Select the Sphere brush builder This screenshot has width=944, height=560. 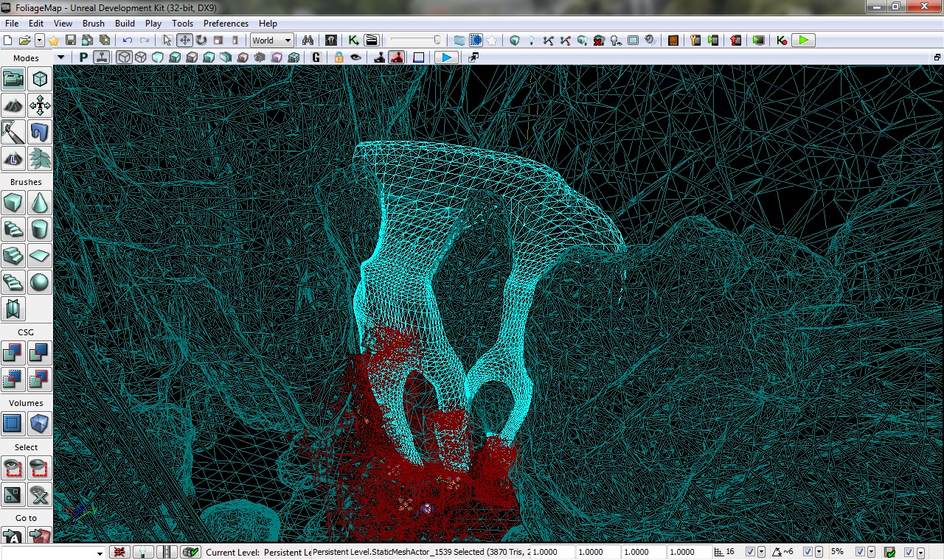pos(40,282)
